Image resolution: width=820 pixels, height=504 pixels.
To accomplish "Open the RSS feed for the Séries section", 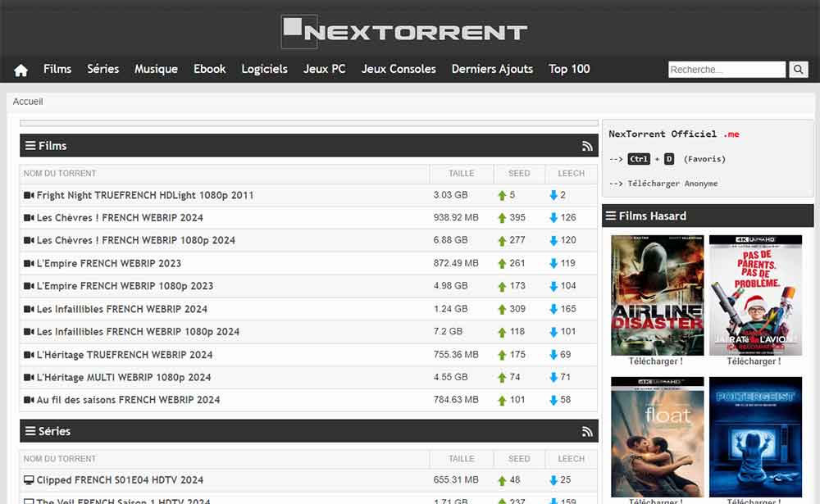I will (587, 431).
